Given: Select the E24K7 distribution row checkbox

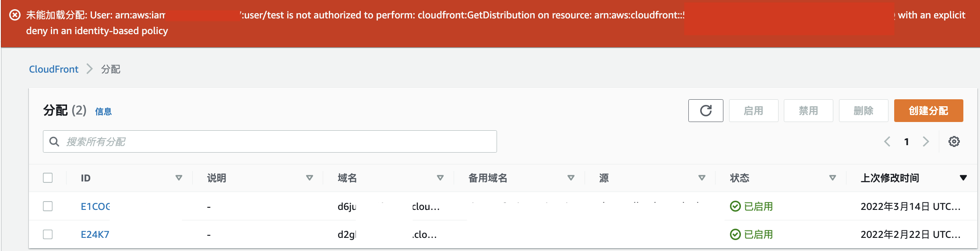Looking at the screenshot, I should pos(48,235).
